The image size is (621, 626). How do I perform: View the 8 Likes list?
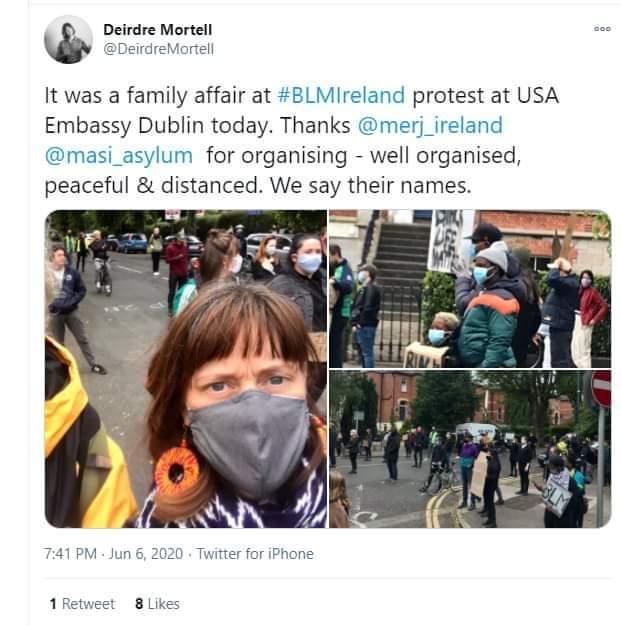(157, 604)
